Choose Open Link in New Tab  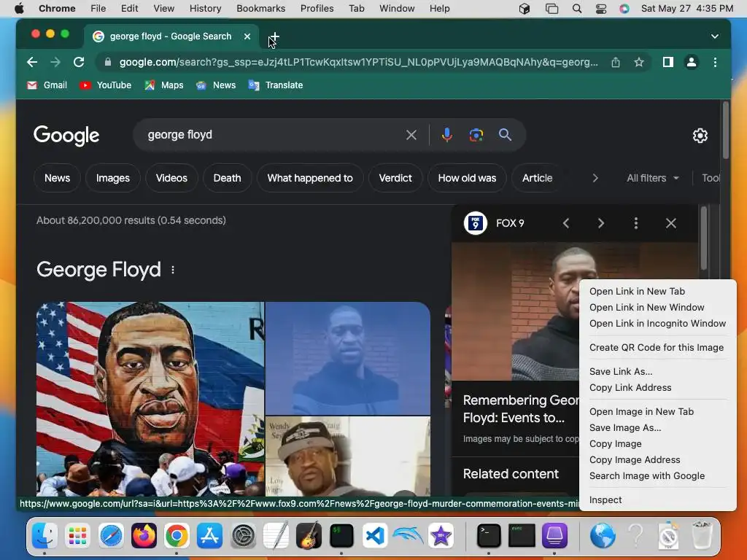637,292
